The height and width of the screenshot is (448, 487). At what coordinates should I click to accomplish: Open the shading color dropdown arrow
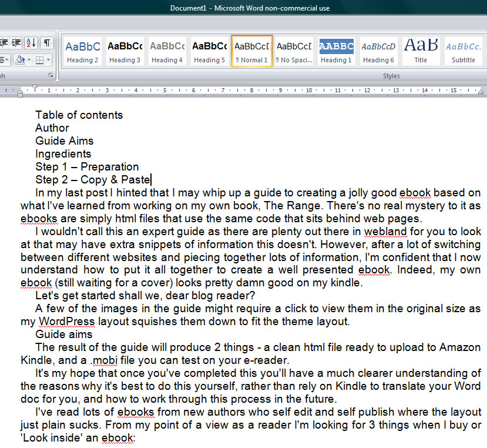coord(28,60)
